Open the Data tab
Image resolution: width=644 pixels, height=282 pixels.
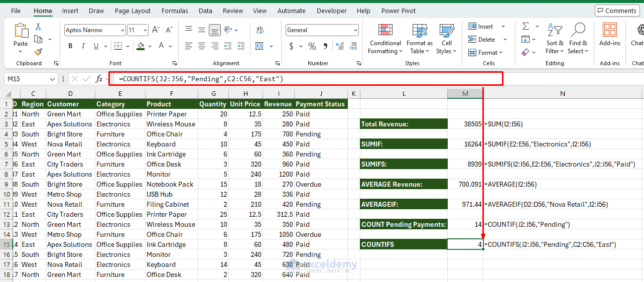pyautogui.click(x=205, y=11)
